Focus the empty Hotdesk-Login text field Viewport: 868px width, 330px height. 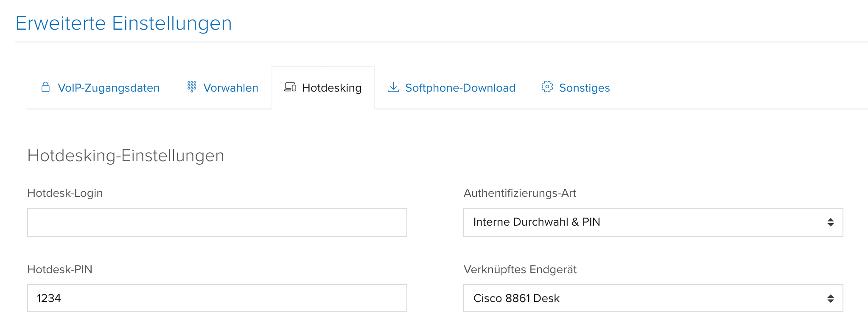217,222
